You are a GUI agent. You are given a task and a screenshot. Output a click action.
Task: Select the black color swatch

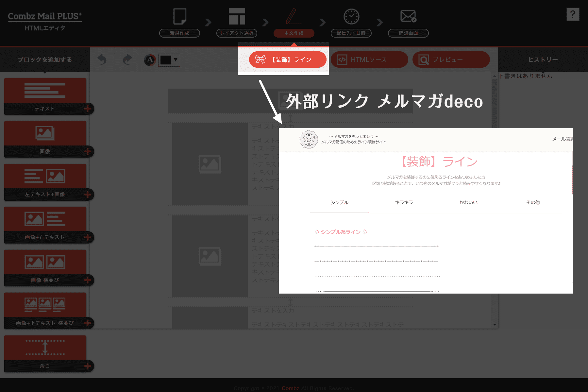tap(165, 60)
